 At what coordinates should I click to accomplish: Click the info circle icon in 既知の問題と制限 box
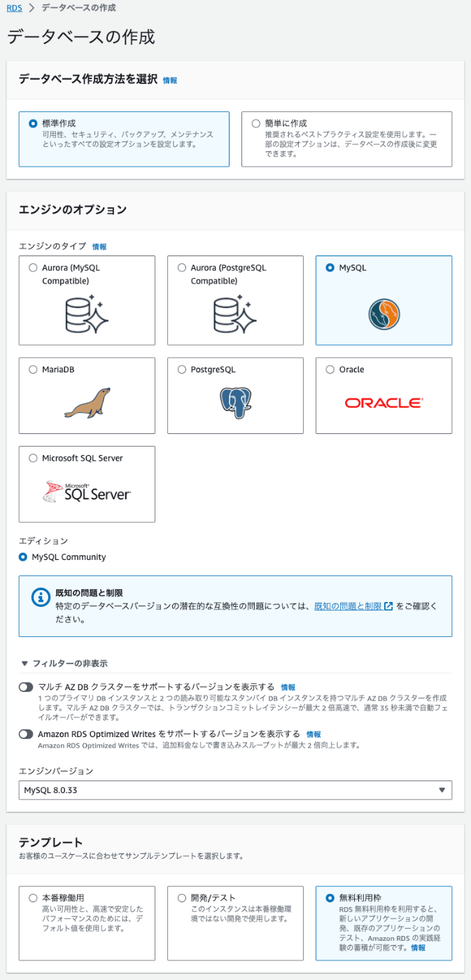pos(41,597)
